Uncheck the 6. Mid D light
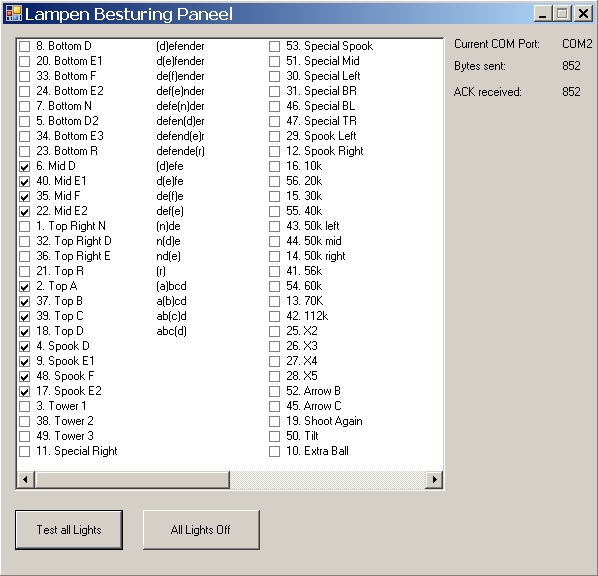Viewport: 598px width, 576px height. click(x=24, y=167)
